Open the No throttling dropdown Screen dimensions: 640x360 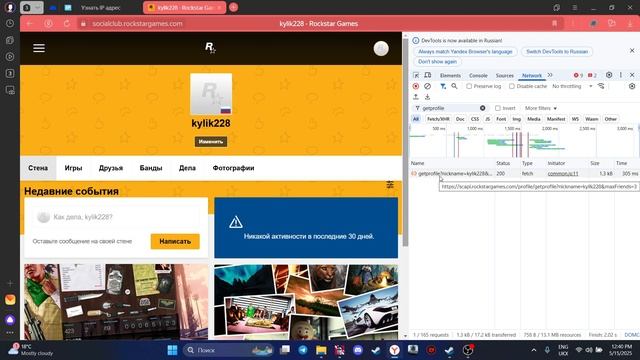coord(572,87)
